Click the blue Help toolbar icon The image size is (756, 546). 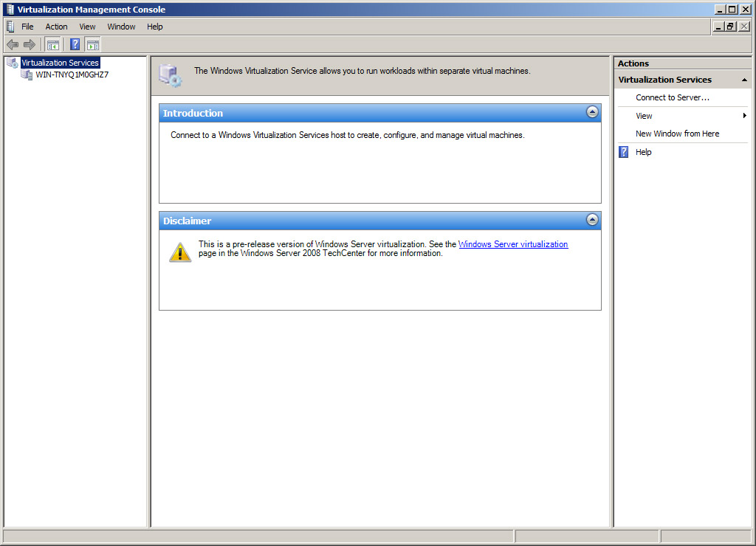point(75,45)
